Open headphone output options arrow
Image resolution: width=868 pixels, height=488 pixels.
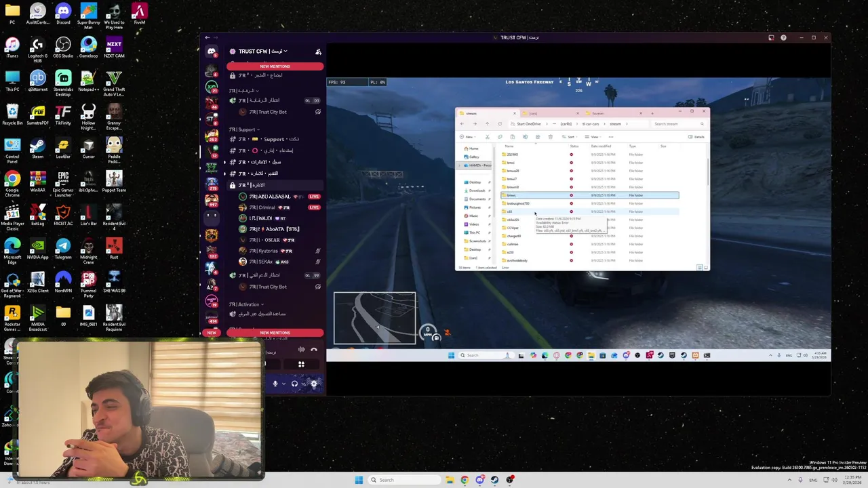pos(303,384)
